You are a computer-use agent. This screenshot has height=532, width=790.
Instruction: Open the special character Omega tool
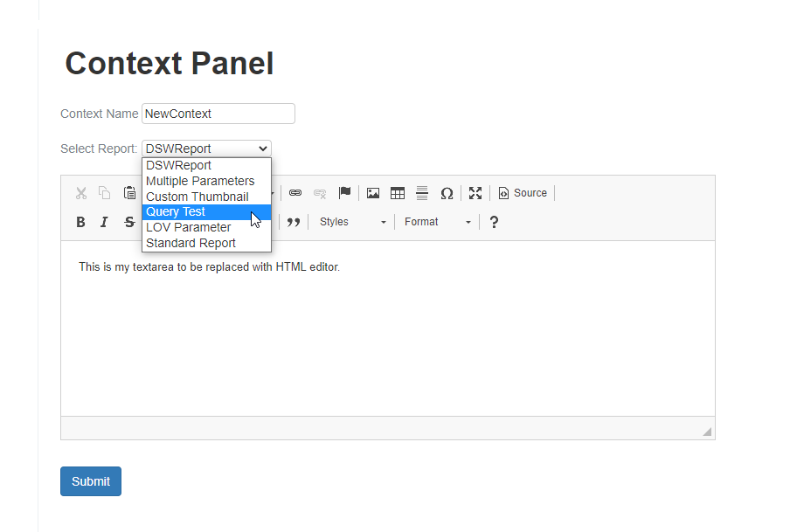[447, 193]
